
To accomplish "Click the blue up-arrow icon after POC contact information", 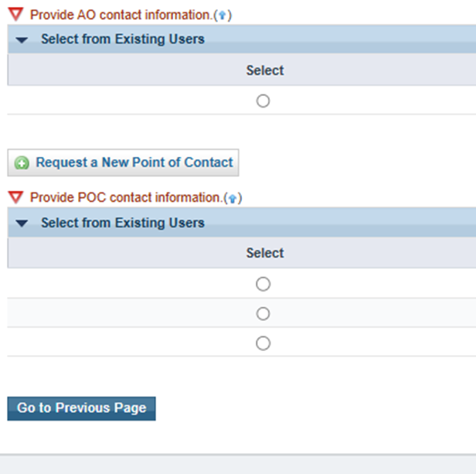I will pyautogui.click(x=233, y=199).
